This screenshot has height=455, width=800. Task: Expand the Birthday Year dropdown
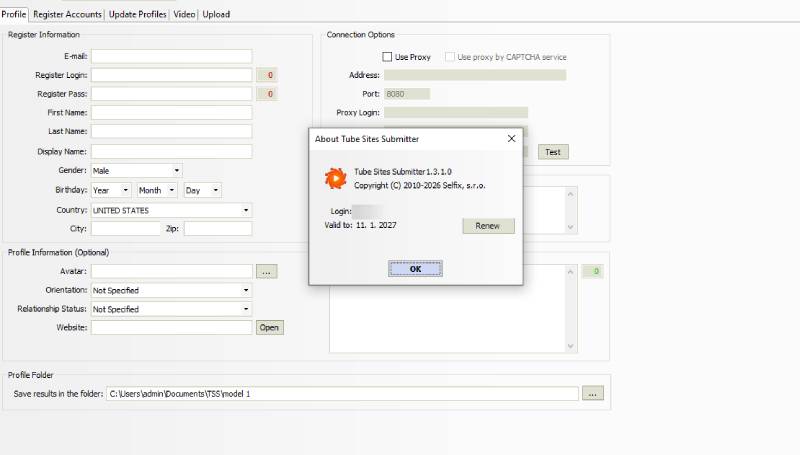(x=111, y=190)
